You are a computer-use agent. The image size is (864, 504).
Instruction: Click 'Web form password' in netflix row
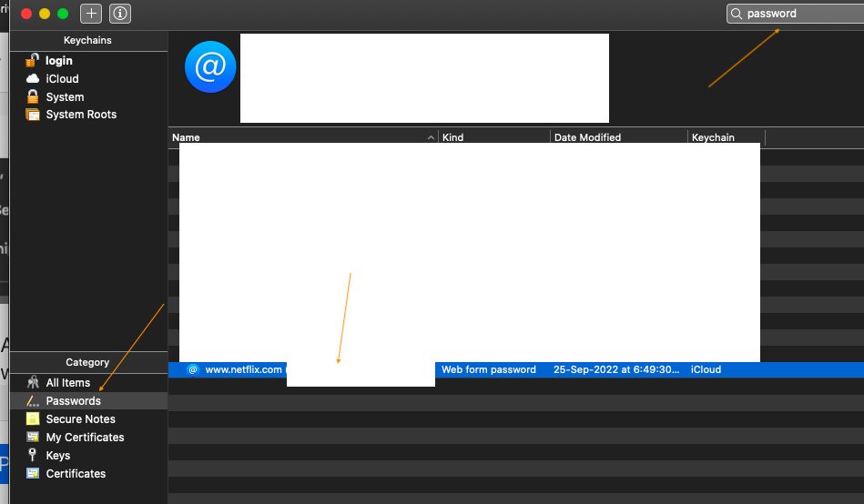click(x=489, y=369)
